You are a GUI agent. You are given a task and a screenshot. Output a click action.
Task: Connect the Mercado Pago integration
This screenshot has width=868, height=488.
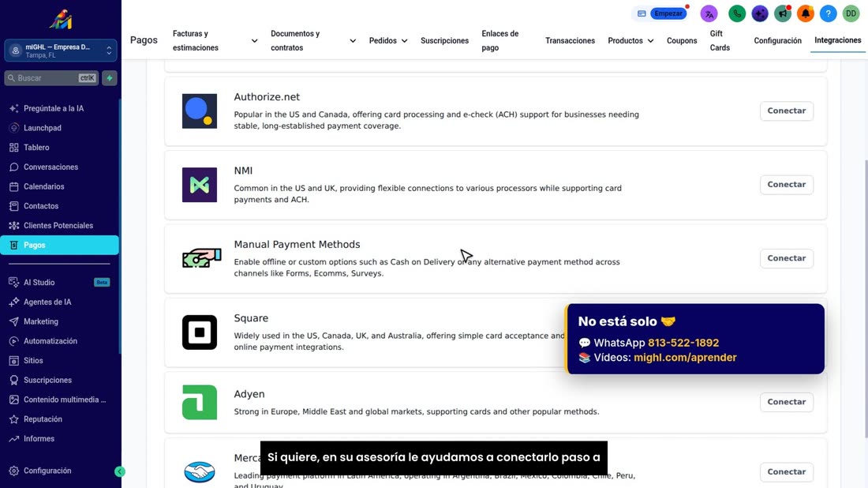pos(786,472)
